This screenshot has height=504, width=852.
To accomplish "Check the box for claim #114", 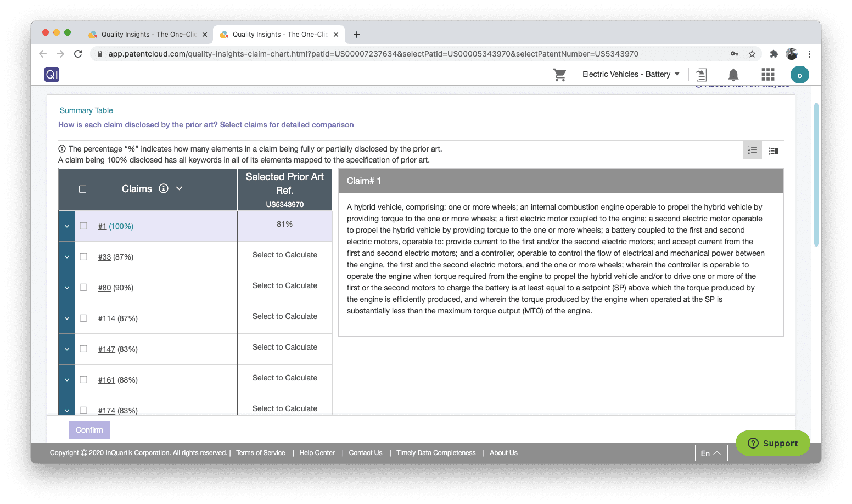I will click(83, 318).
